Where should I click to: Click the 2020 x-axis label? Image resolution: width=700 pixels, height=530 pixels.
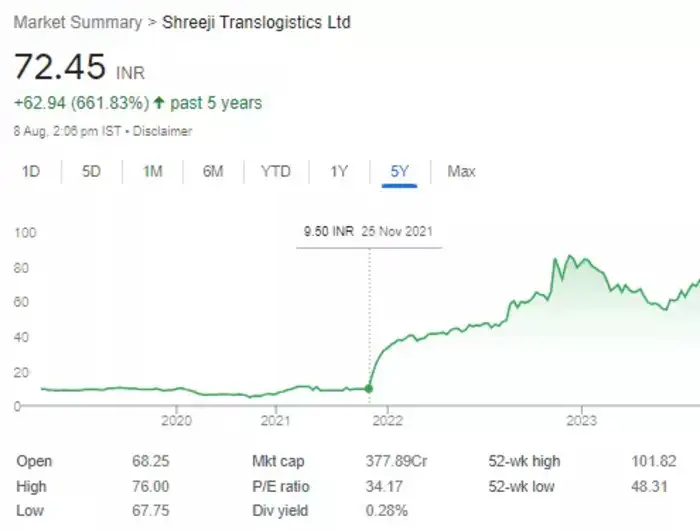(x=176, y=420)
